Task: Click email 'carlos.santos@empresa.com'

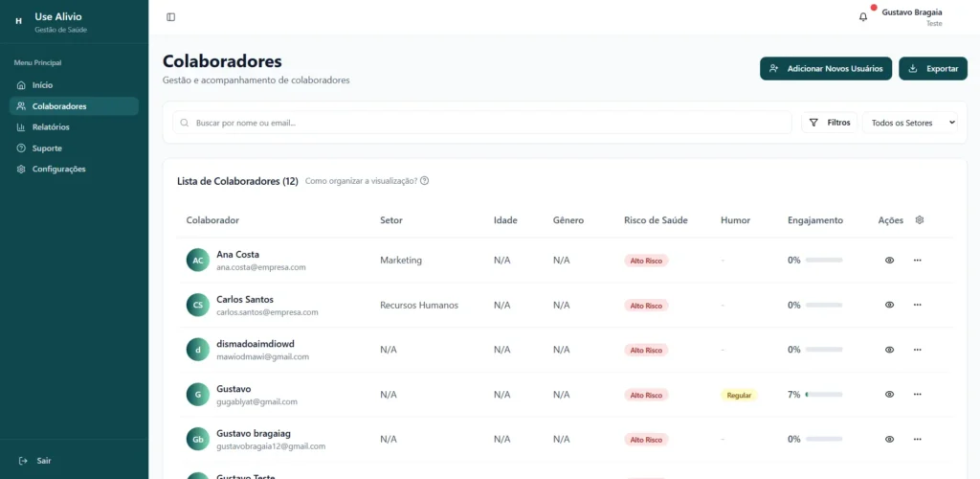Action: tap(268, 312)
